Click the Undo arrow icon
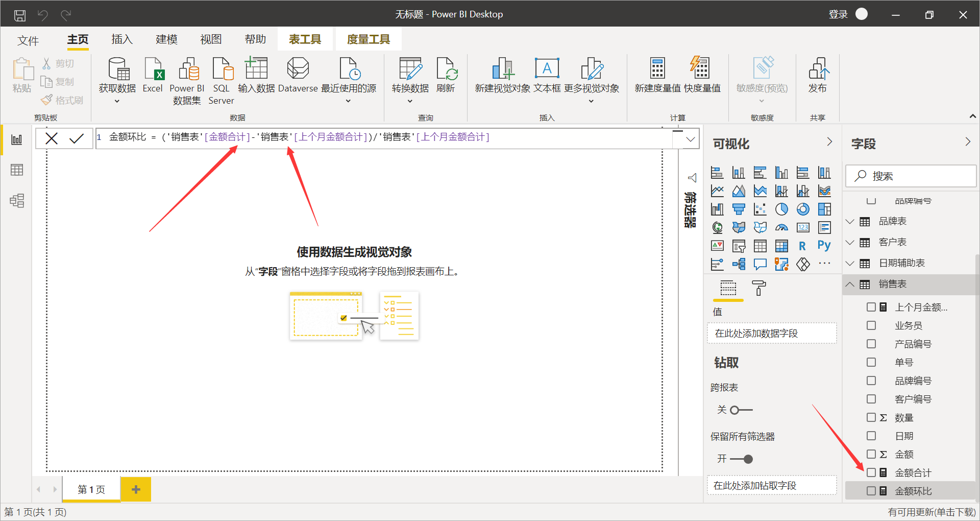 43,15
